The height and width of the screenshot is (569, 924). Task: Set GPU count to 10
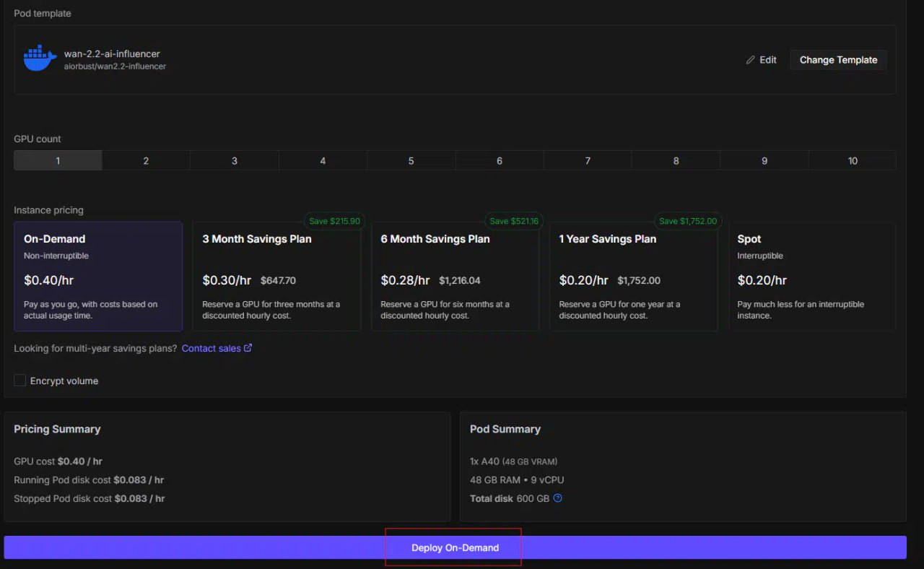coord(853,160)
